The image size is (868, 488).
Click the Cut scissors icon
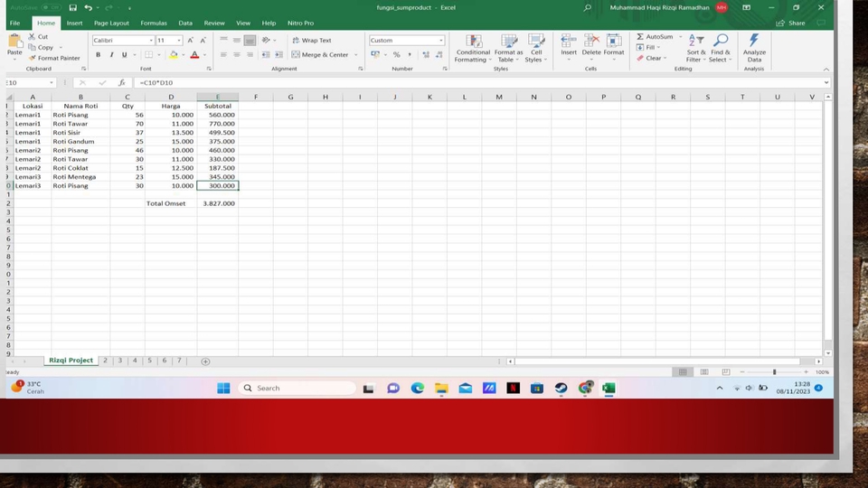(32, 36)
